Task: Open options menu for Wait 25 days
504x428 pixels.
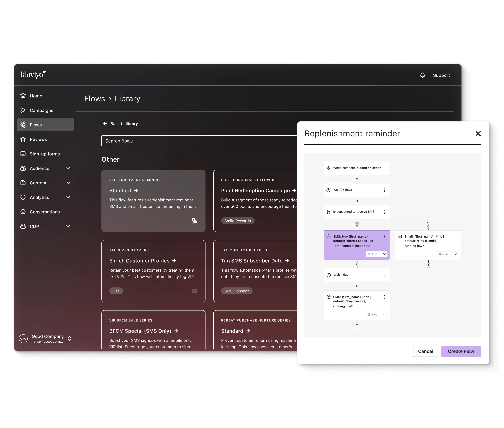Action: click(384, 190)
